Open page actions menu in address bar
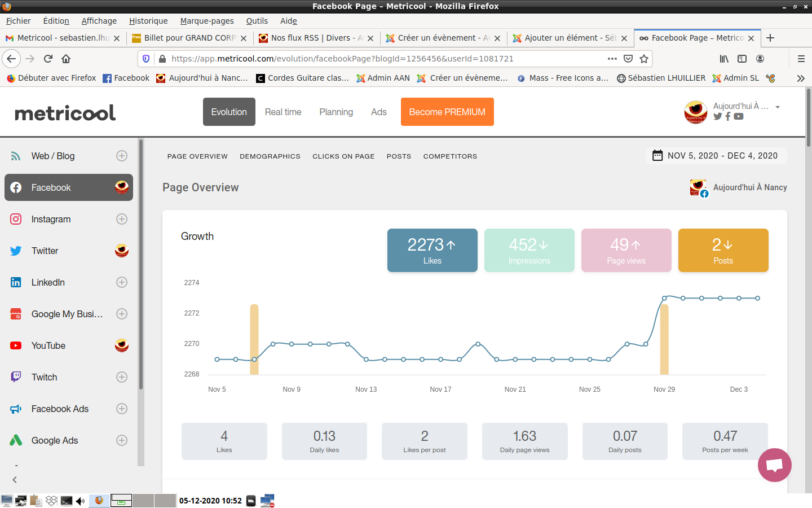This screenshot has height=508, width=812. pyautogui.click(x=612, y=59)
